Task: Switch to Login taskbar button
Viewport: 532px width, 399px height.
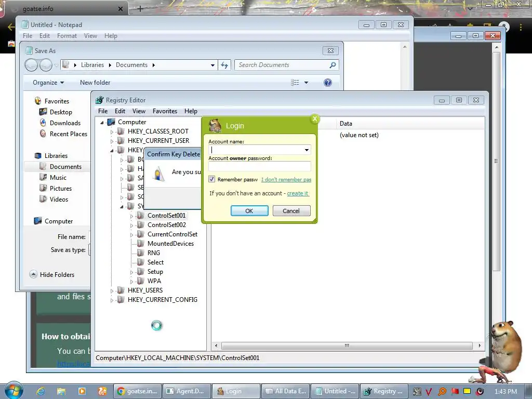Action: tap(236, 391)
